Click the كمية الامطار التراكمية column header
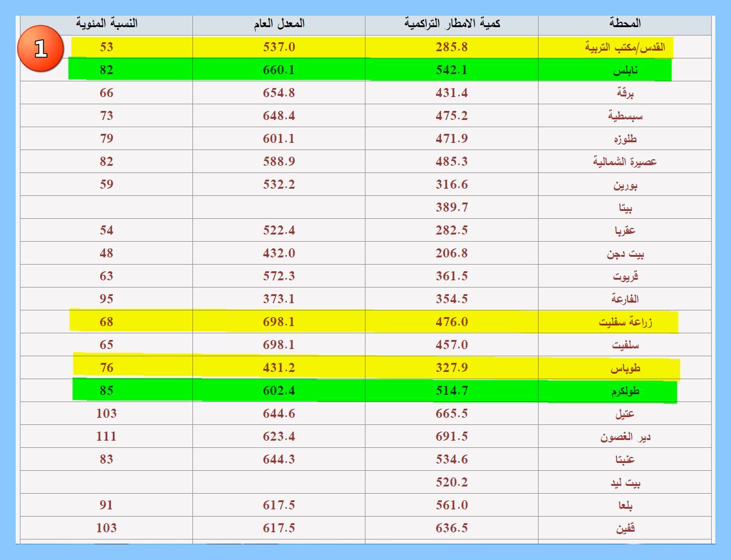731x560 pixels. (452, 24)
